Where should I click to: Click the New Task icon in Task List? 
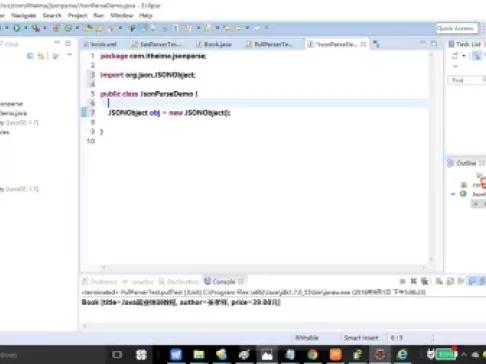455,56
